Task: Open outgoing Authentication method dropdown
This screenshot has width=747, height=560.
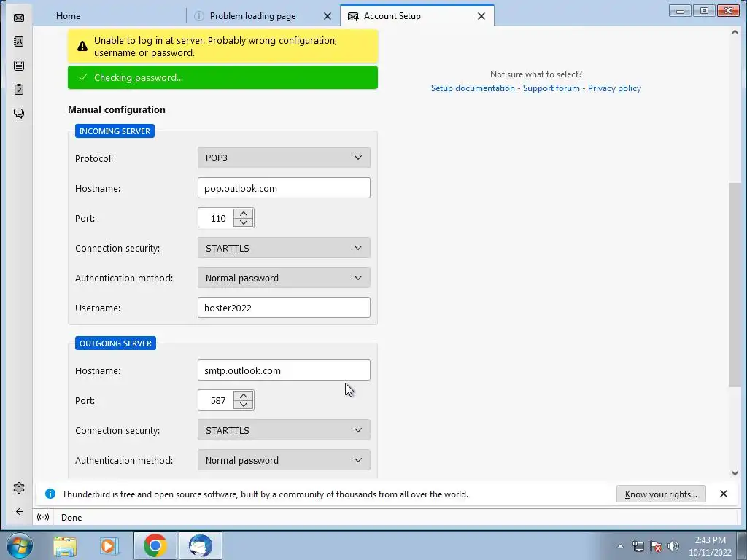Action: click(x=284, y=461)
